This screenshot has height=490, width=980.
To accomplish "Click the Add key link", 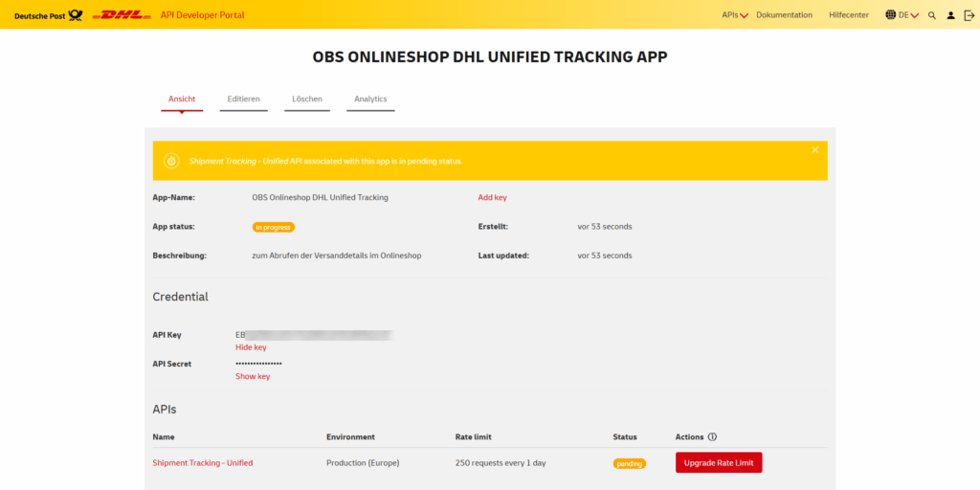I will pos(493,197).
